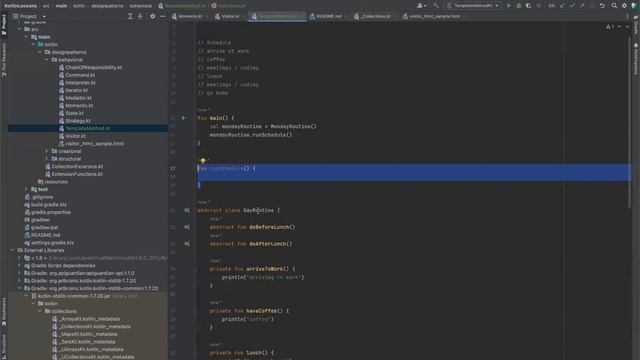The height and width of the screenshot is (360, 640).
Task: Click the build hammer icon
Action: click(x=436, y=6)
